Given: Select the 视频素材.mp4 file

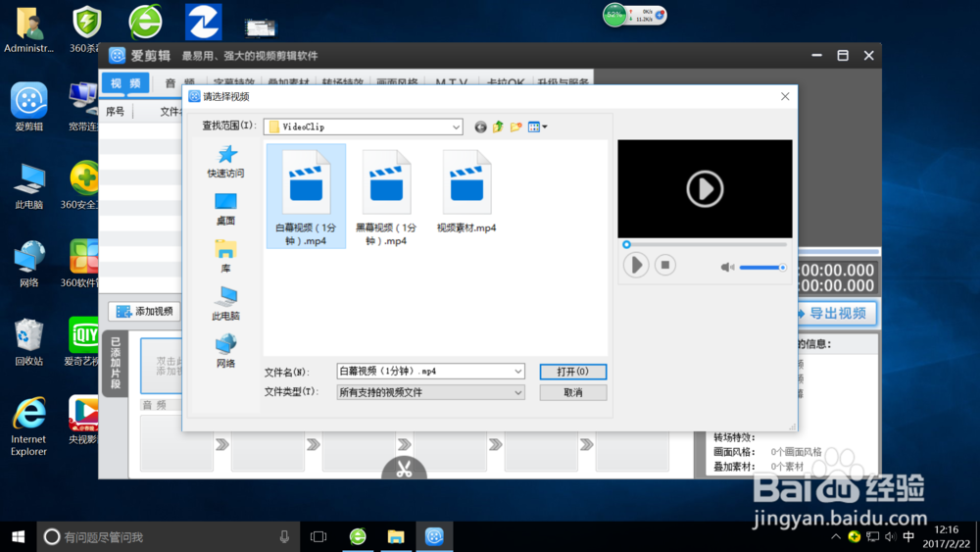Looking at the screenshot, I should click(466, 191).
